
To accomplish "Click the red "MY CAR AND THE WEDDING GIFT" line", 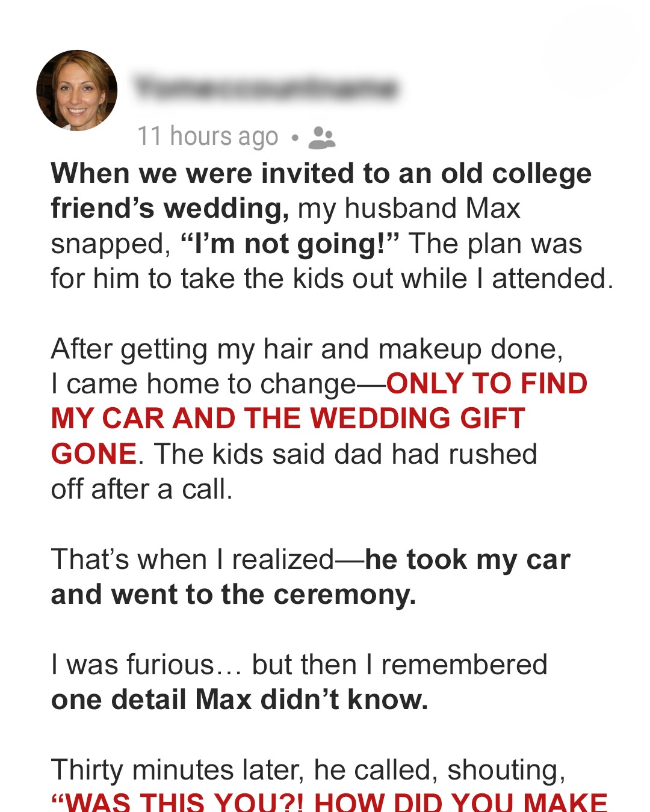I will (x=288, y=419).
